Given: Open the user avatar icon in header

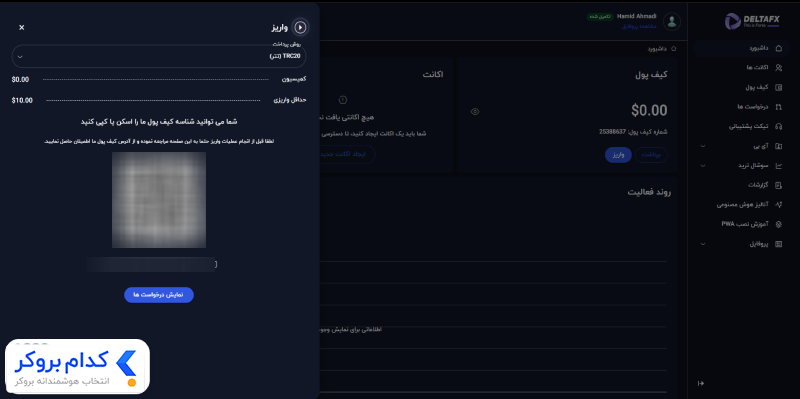Looking at the screenshot, I should (672, 21).
